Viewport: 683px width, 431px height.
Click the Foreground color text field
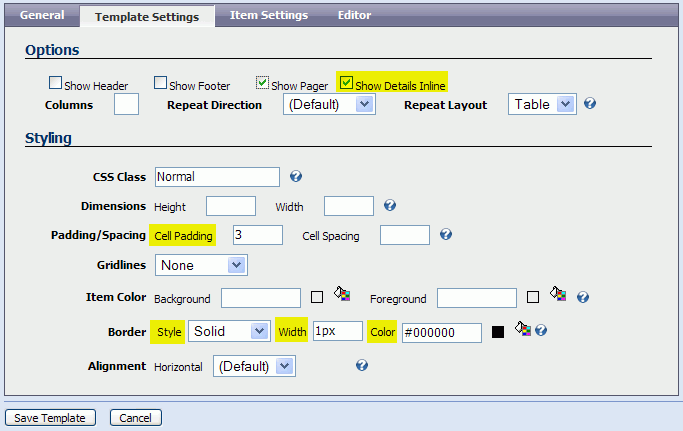(x=477, y=298)
